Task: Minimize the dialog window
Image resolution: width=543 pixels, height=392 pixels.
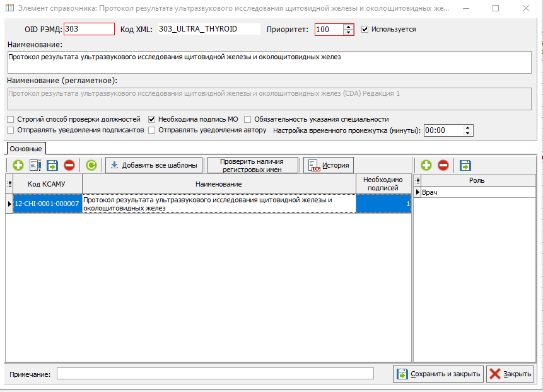Action: (x=466, y=8)
